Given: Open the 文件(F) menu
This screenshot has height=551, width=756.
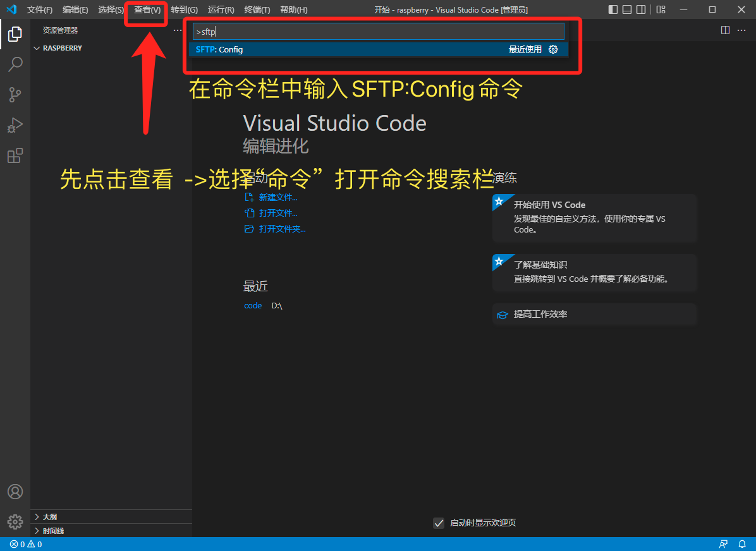Looking at the screenshot, I should (40, 9).
